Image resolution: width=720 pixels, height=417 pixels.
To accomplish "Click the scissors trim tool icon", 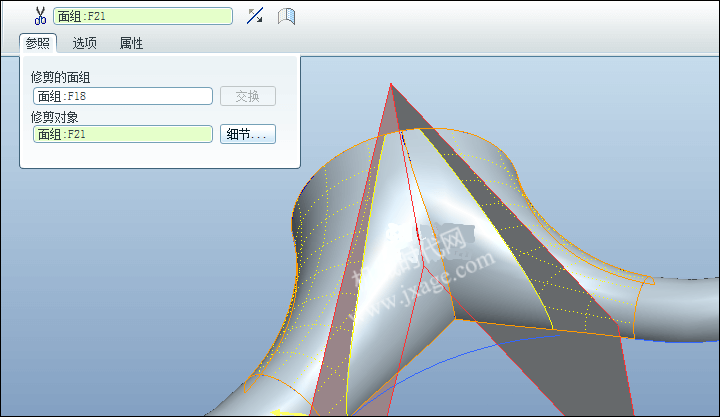I will click(40, 16).
